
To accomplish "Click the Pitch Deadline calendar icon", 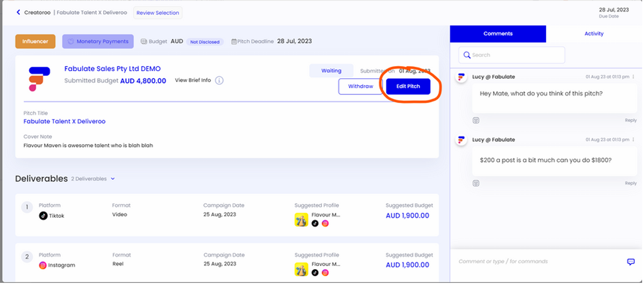I will click(234, 41).
